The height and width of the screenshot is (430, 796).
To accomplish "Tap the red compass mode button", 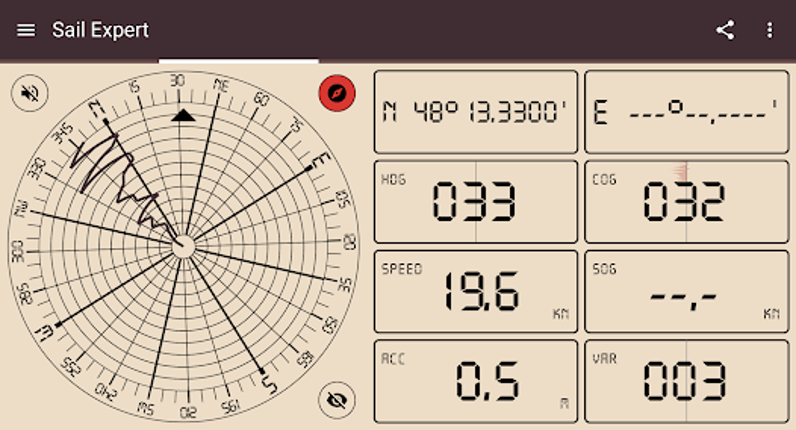I will click(337, 94).
